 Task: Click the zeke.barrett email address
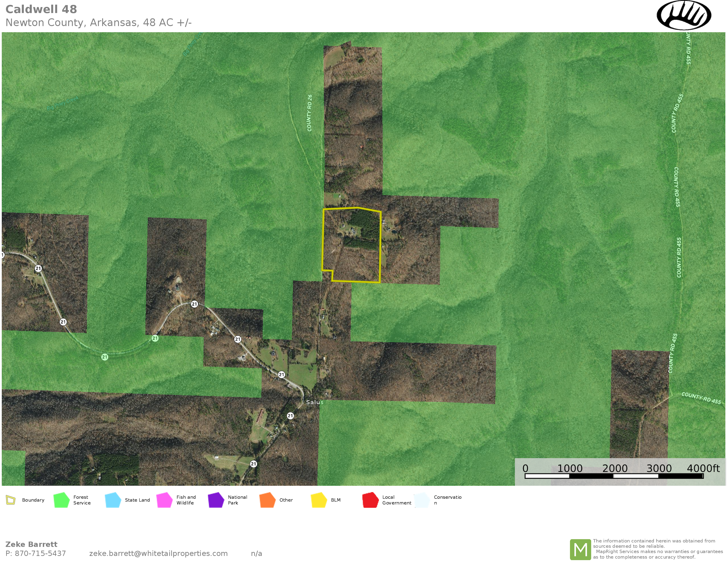[x=158, y=553]
